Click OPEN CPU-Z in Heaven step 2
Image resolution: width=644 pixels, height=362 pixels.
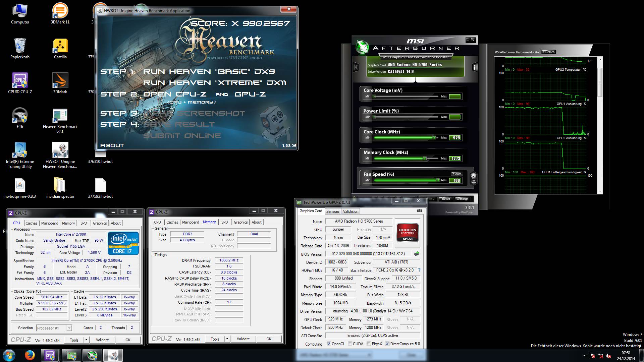tap(175, 94)
